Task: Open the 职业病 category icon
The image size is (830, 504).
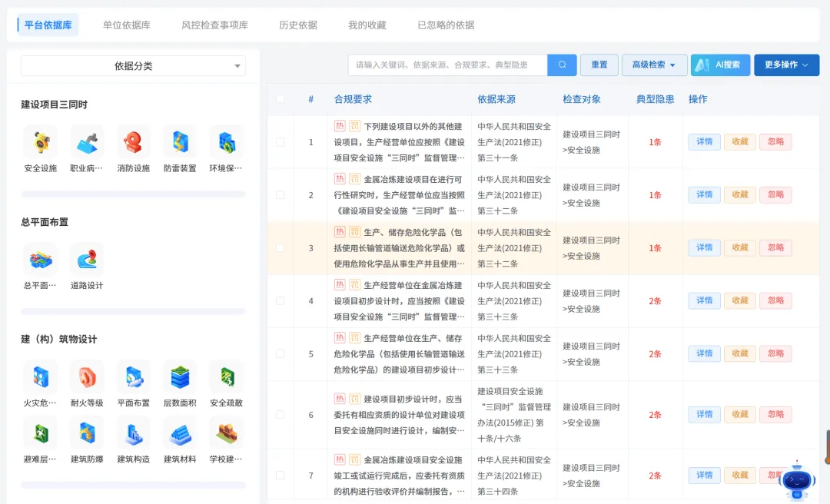Action: (x=87, y=142)
